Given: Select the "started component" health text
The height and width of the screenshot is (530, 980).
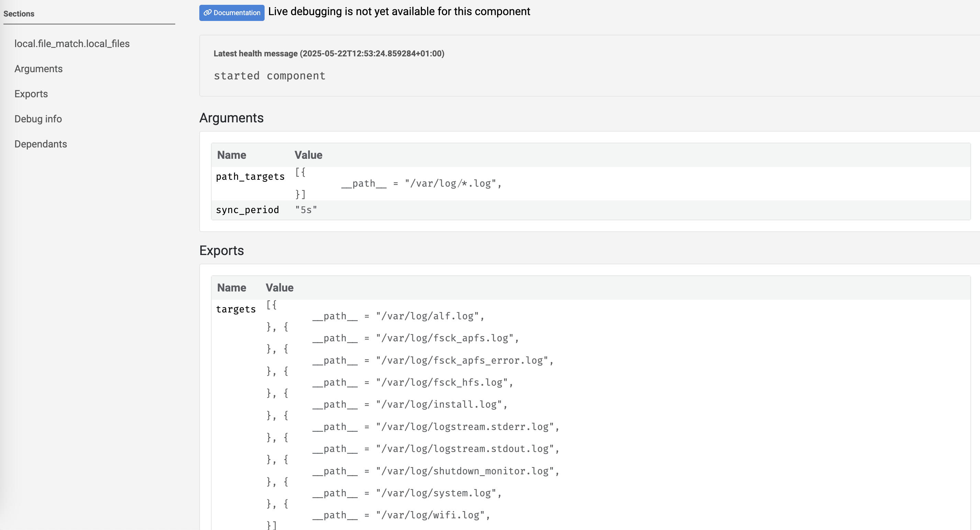Looking at the screenshot, I should point(270,76).
